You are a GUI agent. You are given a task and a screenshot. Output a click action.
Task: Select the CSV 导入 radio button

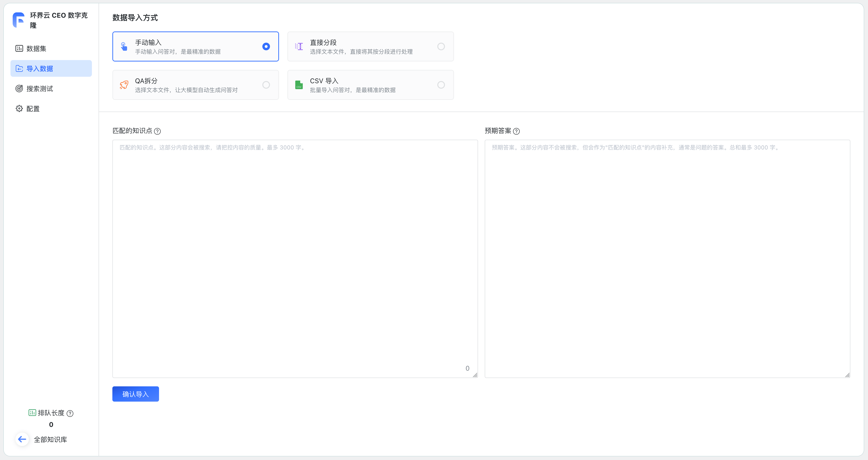tap(441, 85)
